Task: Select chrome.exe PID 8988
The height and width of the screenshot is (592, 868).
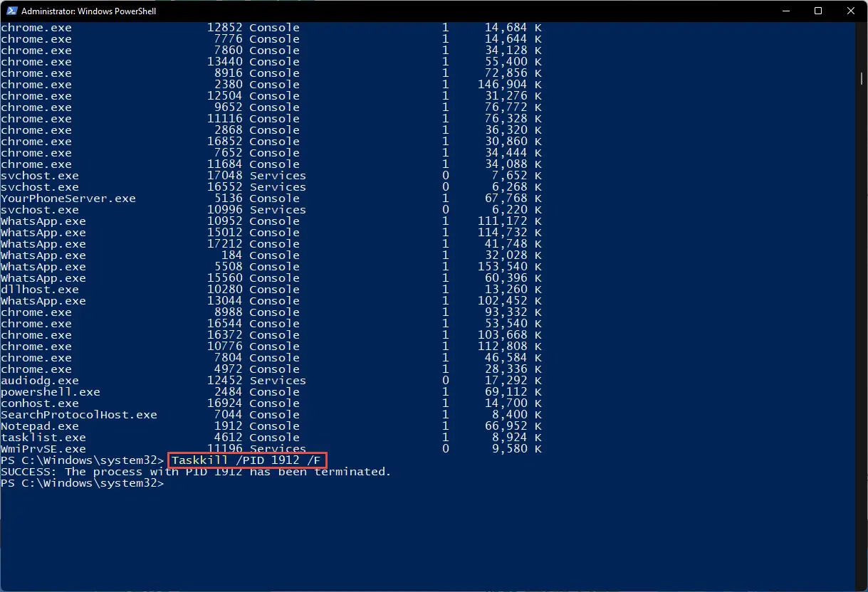Action: tap(228, 312)
